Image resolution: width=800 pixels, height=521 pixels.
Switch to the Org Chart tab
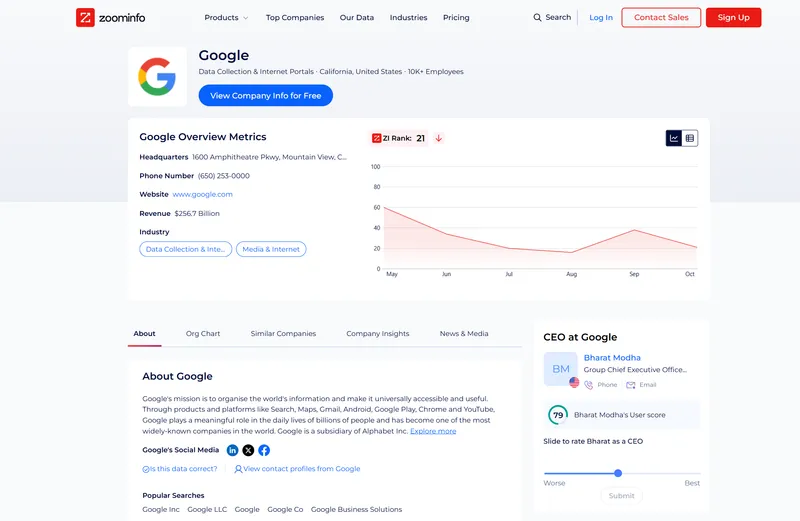(203, 333)
